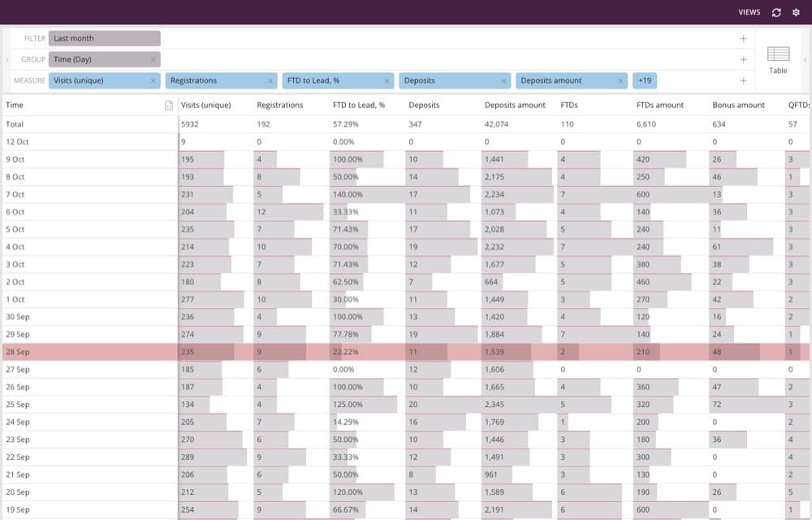Sort by Visits (unique) column header
Image resolution: width=812 pixels, height=520 pixels.
click(206, 105)
